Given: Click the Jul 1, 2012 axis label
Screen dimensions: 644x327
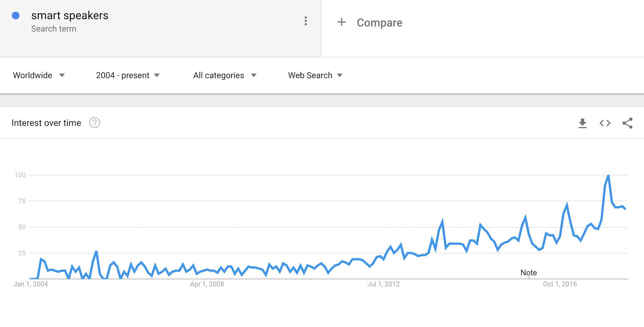Looking at the screenshot, I should click(x=383, y=284).
